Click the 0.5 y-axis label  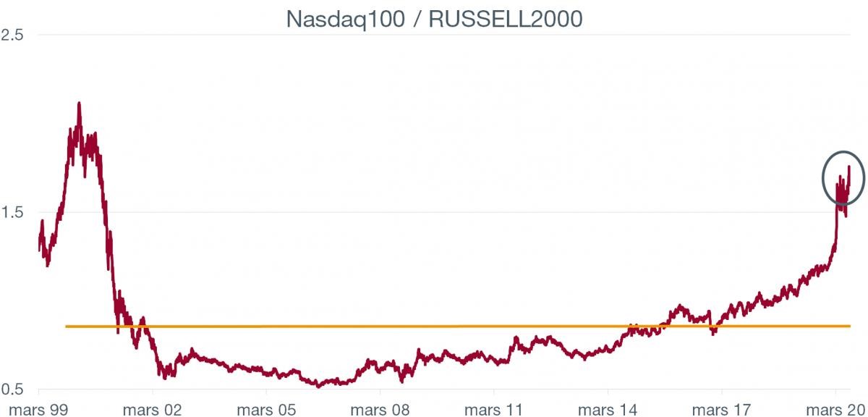[x=13, y=389]
